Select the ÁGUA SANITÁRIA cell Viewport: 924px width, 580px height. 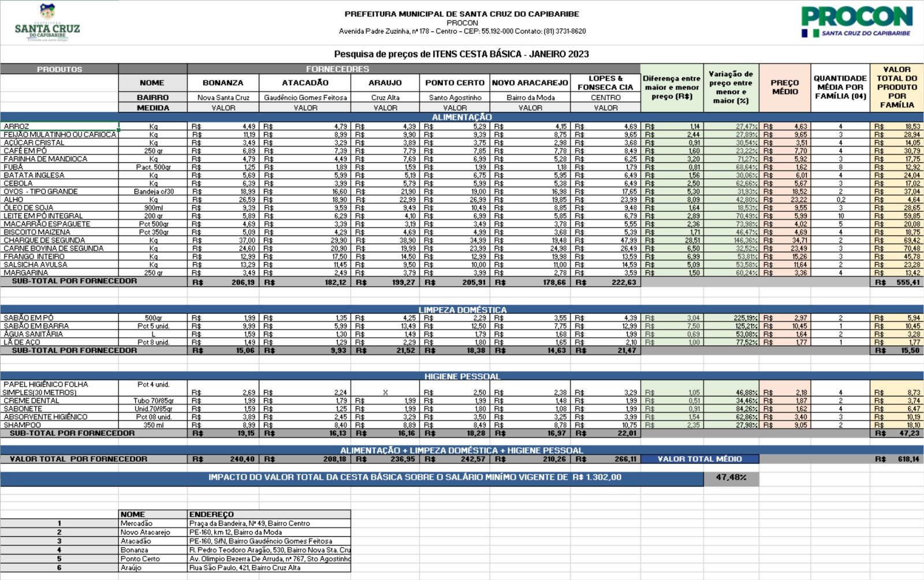coord(59,334)
